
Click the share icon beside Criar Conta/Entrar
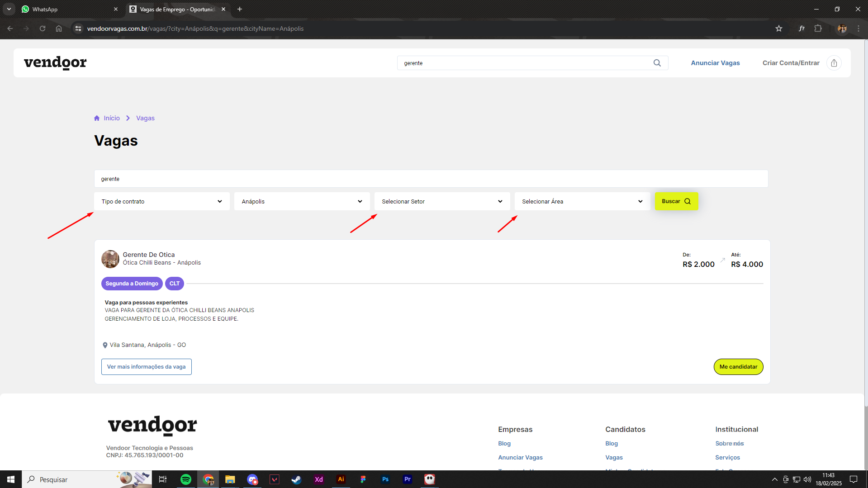point(834,63)
